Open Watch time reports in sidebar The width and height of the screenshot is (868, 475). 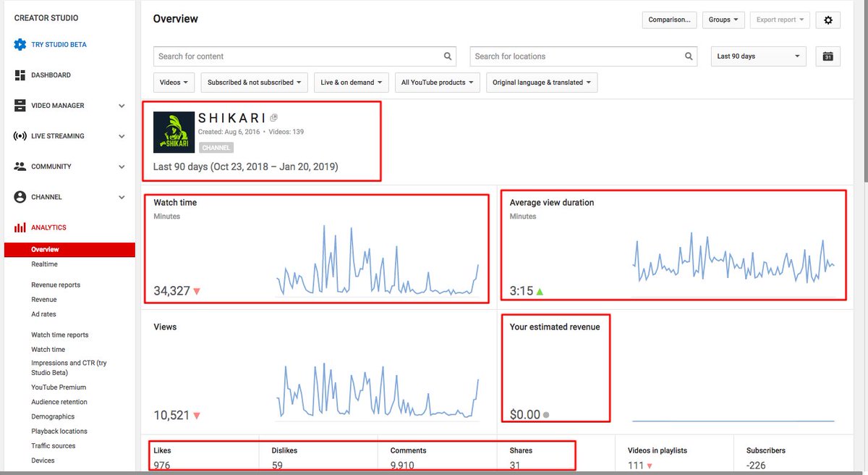point(60,335)
